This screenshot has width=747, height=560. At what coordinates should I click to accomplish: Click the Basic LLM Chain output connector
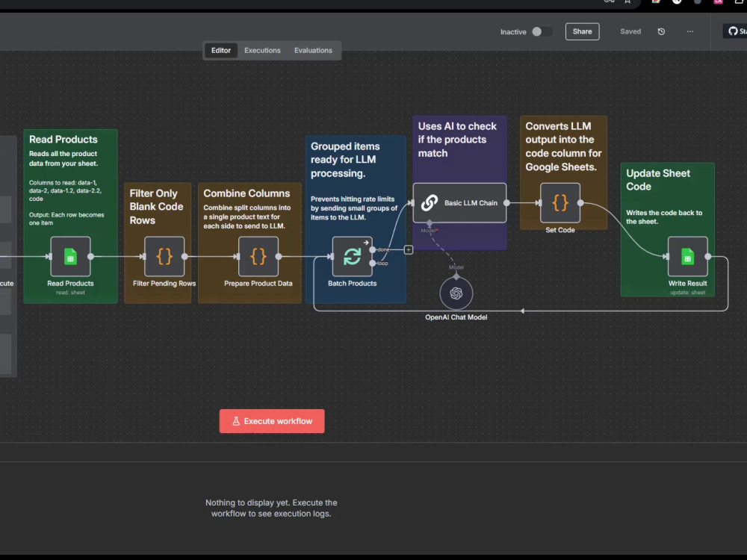(507, 203)
